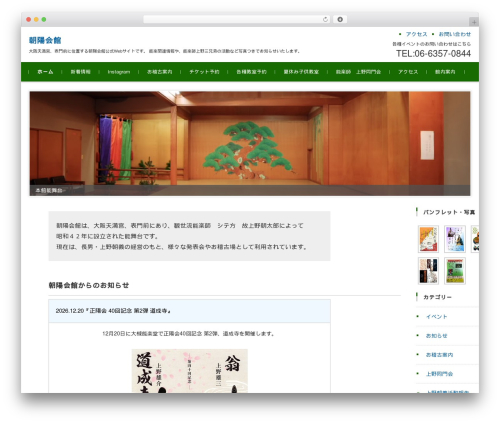Open the お問い合わせ link in the header
Image resolution: width=500 pixels, height=423 pixels.
point(455,34)
